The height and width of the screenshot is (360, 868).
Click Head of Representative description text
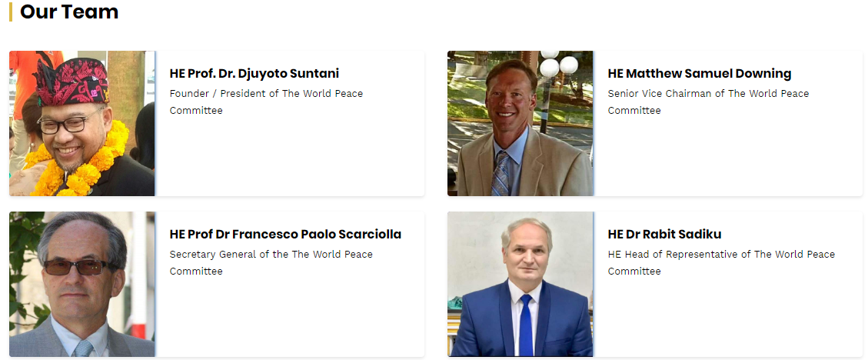click(x=721, y=262)
